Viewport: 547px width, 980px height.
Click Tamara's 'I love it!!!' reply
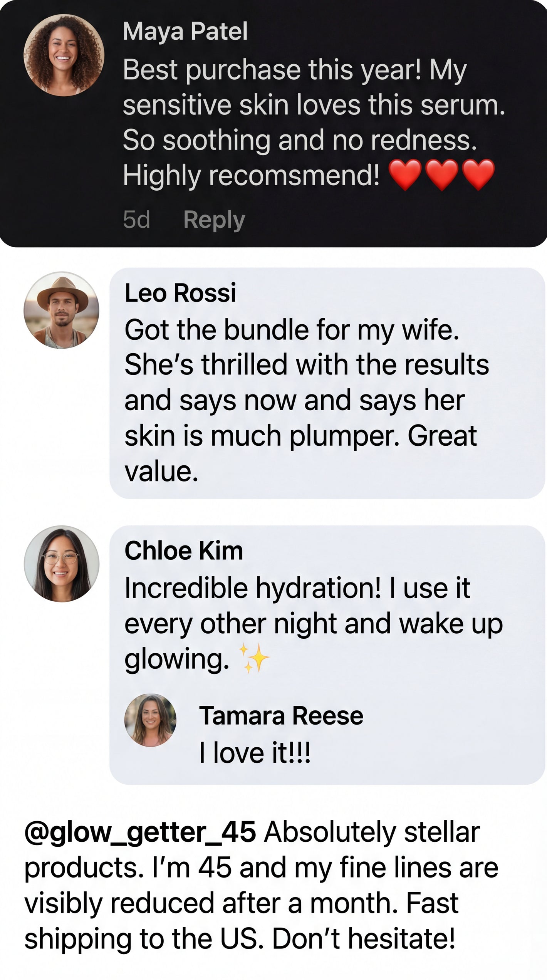(255, 753)
